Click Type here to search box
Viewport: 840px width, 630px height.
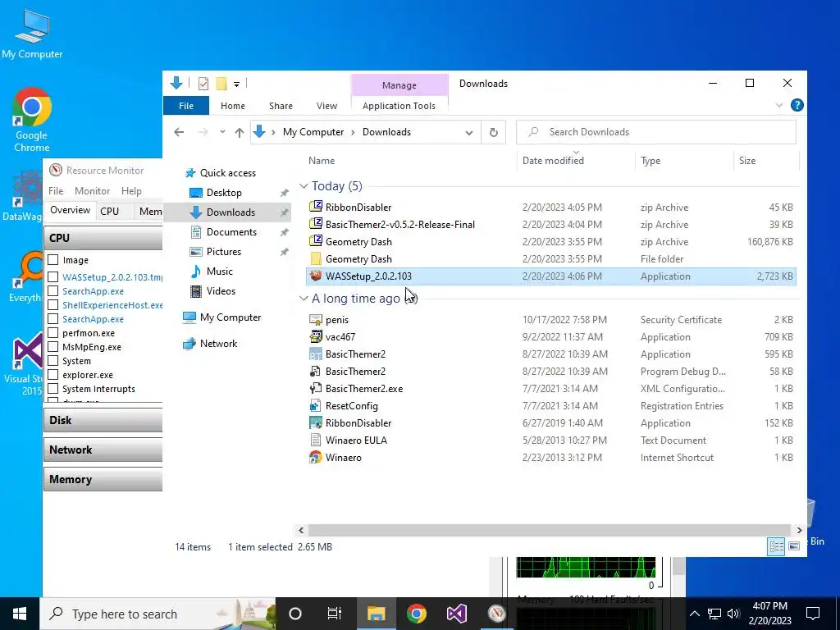point(157,614)
